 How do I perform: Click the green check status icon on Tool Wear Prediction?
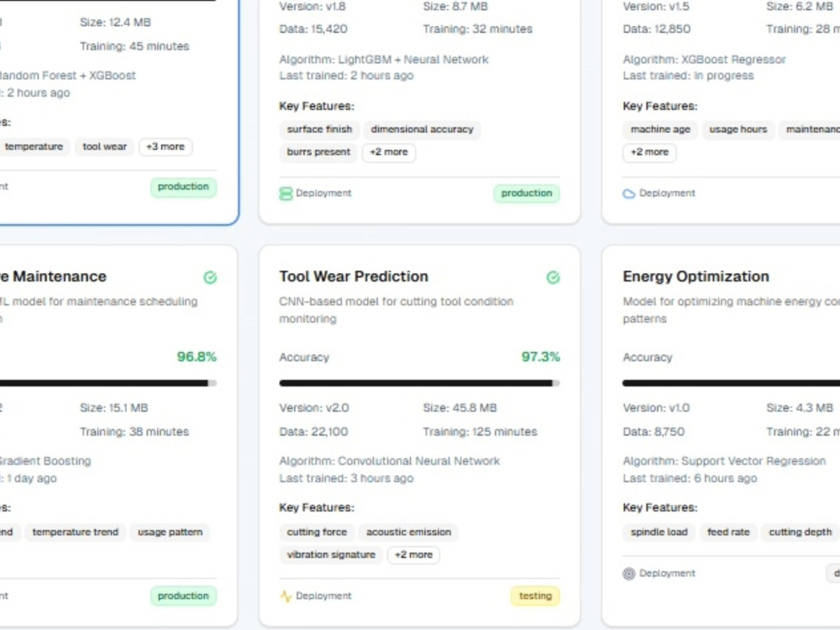click(553, 277)
